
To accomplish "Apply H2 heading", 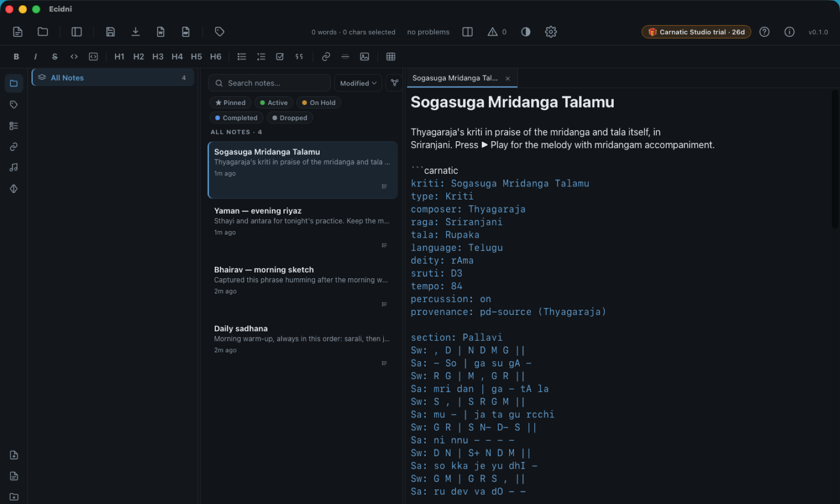I will 139,57.
